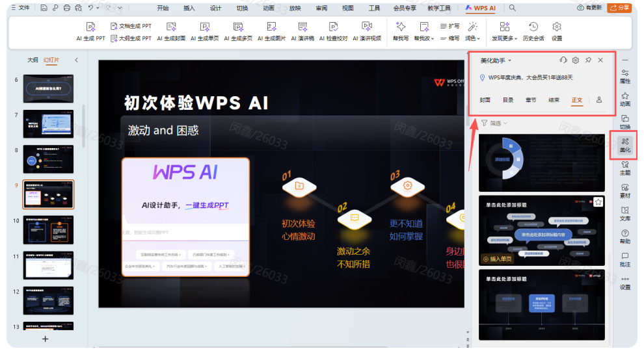Open 主题 in the right sidebar

pos(625,168)
